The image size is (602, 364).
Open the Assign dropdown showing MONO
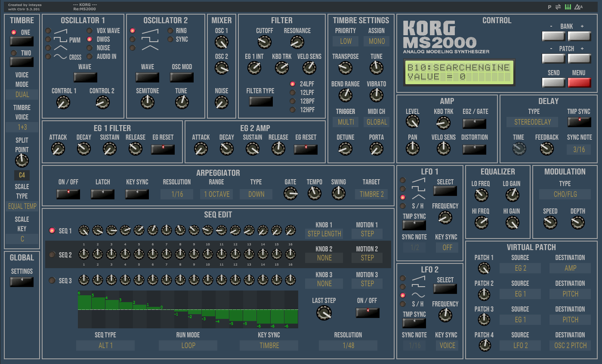pyautogui.click(x=377, y=41)
